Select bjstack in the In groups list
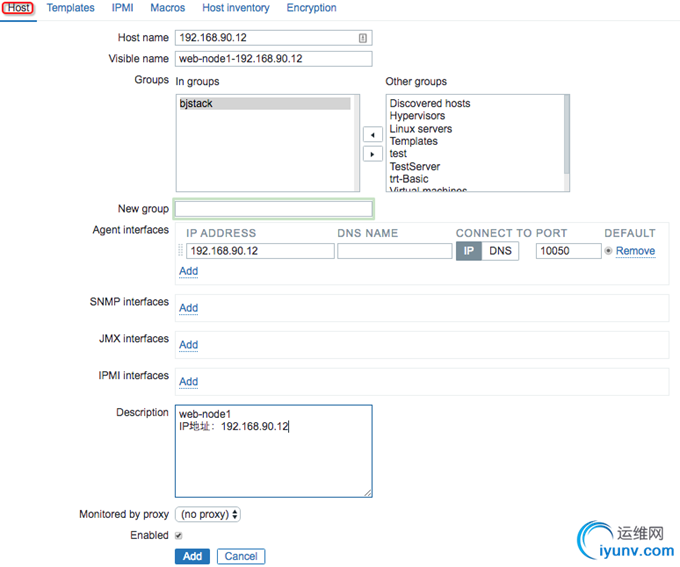This screenshot has height=567, width=680. (x=265, y=103)
